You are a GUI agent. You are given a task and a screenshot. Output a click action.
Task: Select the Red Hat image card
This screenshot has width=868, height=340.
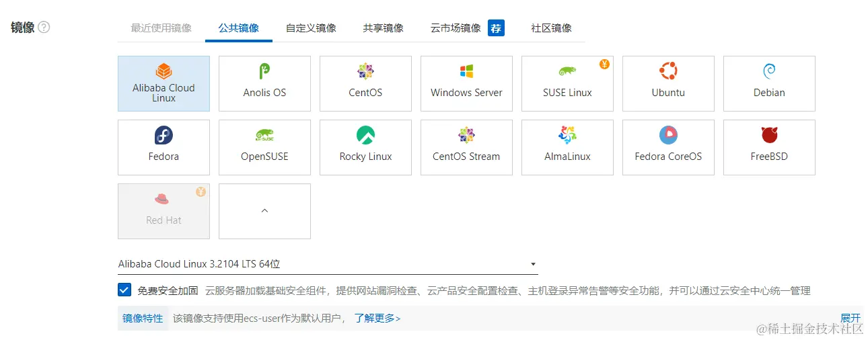pyautogui.click(x=164, y=211)
